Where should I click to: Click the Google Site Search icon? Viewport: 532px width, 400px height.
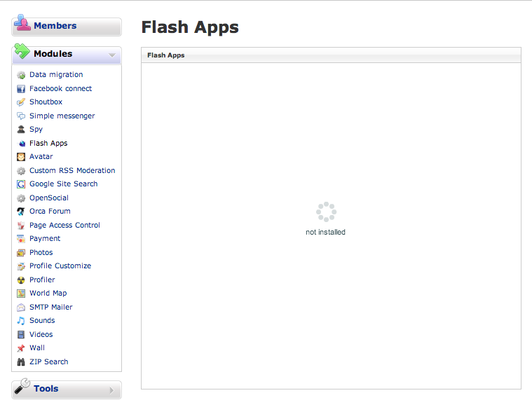tap(21, 184)
